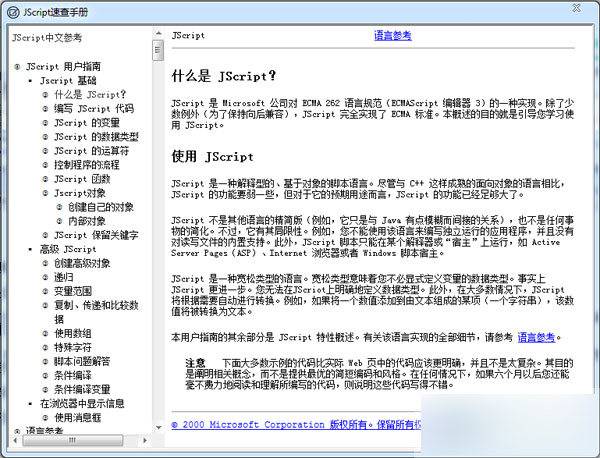The height and width of the screenshot is (458, 600).
Task: Open the 创建高级对象 topic
Action: tap(82, 263)
